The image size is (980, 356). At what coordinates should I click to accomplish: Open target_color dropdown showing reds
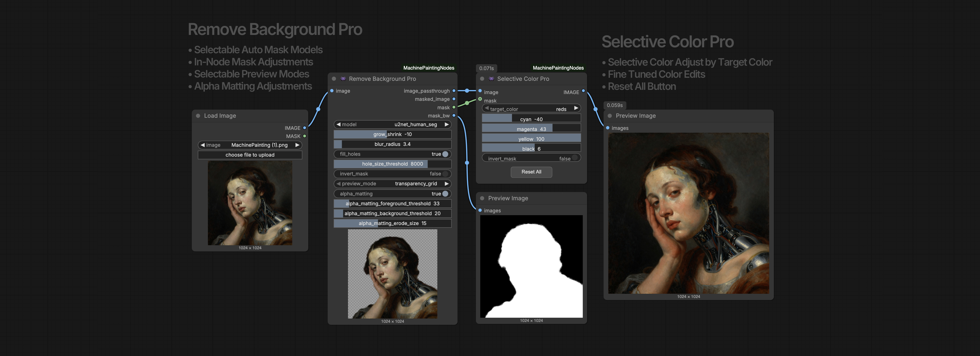coord(531,108)
